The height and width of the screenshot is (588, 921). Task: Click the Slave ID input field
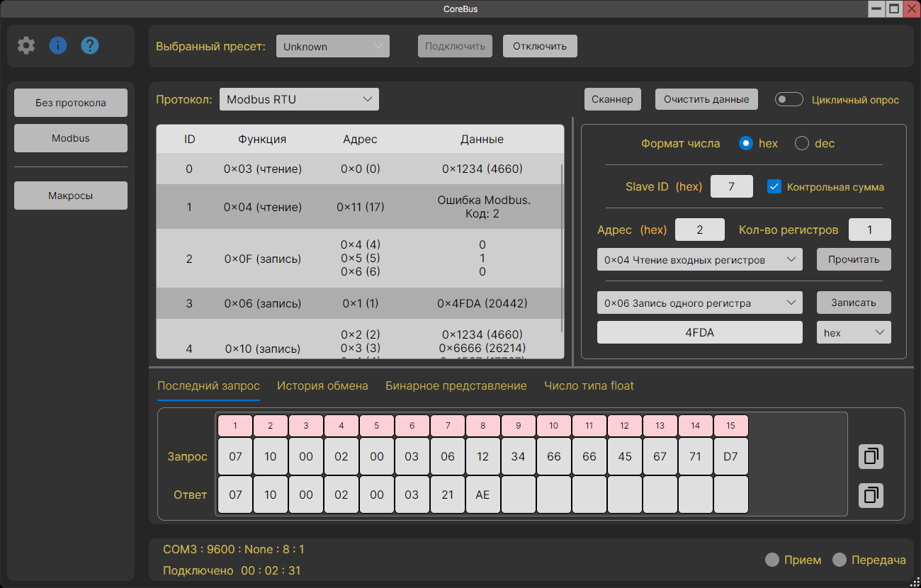coord(732,187)
